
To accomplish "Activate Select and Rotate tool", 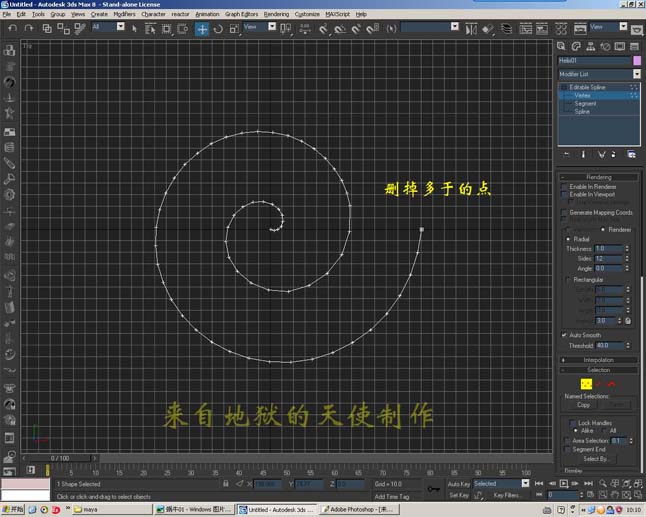I will click(x=218, y=29).
